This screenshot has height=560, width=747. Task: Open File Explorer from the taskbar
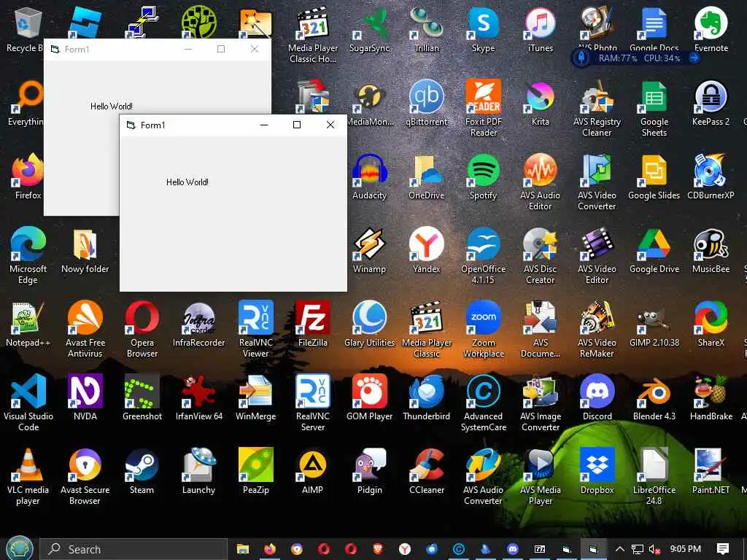pos(243,549)
